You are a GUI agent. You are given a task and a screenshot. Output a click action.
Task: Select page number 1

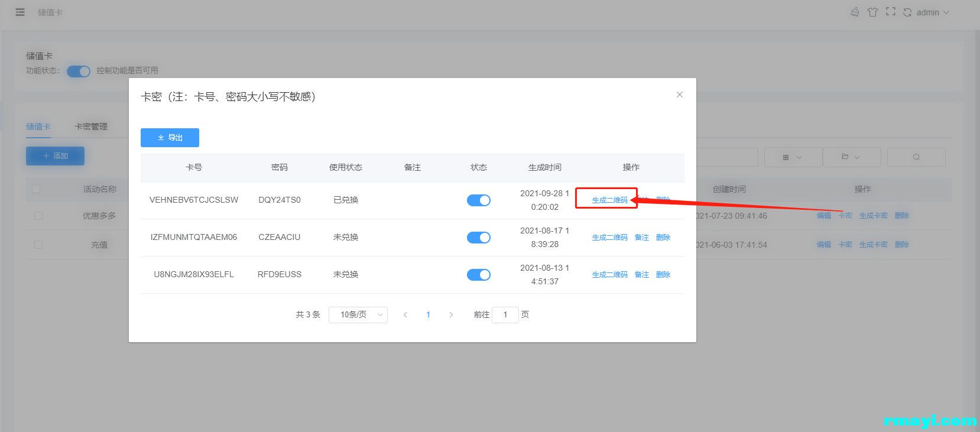pos(428,315)
